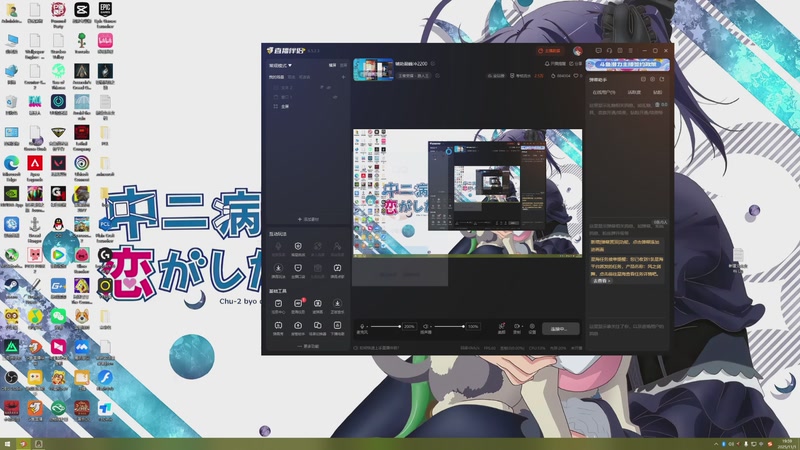Switch to the 竖屏 portrait tab

click(343, 65)
